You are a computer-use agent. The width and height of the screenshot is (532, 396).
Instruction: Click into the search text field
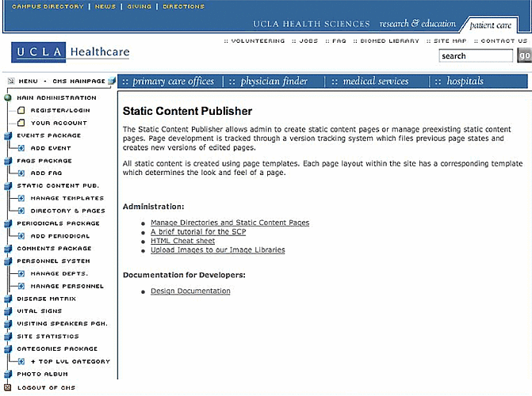(x=476, y=56)
